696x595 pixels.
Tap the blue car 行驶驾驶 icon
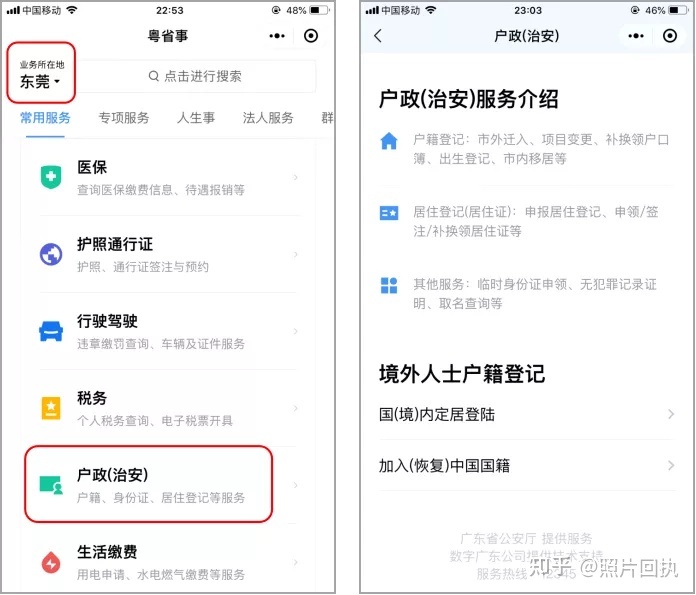pyautogui.click(x=51, y=331)
